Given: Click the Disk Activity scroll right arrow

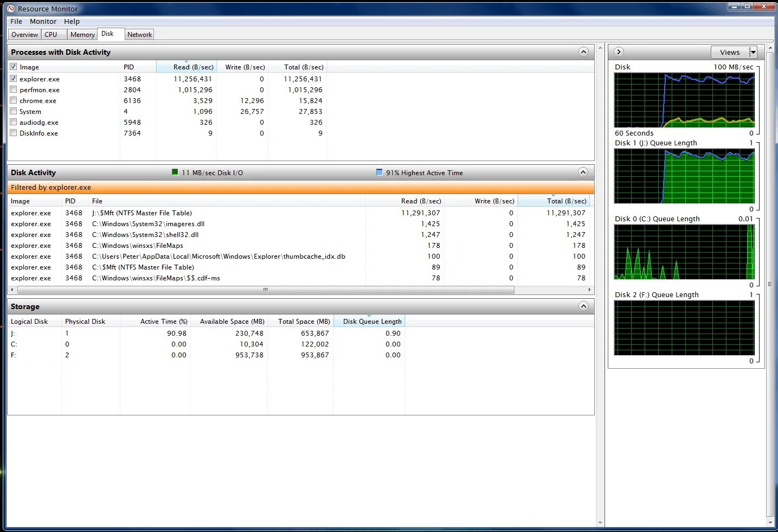Looking at the screenshot, I should [x=589, y=290].
